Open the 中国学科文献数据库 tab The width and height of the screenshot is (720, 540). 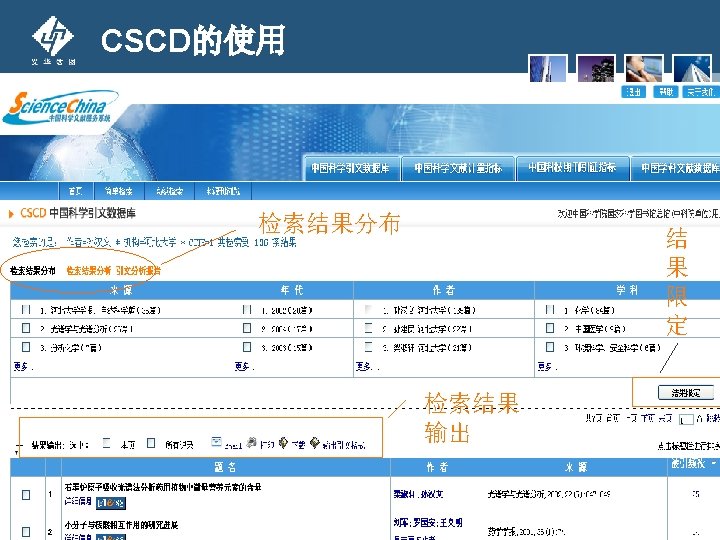(x=676, y=168)
